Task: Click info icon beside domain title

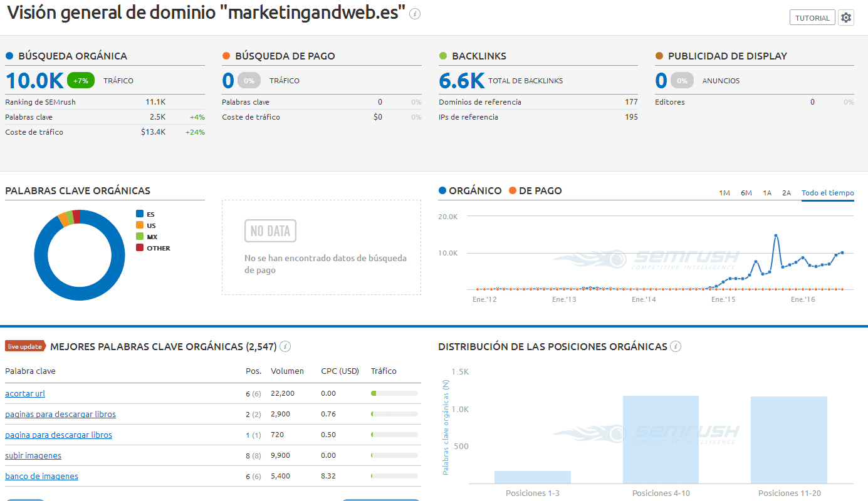Action: tap(415, 14)
